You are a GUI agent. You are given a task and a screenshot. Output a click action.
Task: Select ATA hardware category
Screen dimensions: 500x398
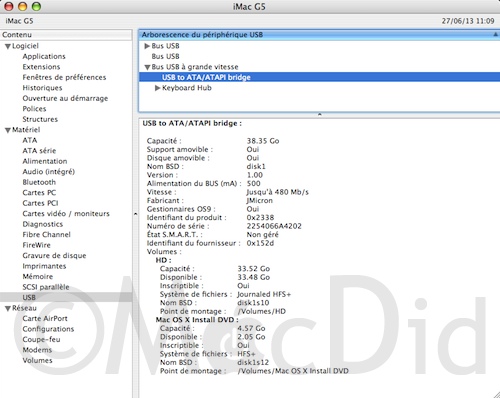pyautogui.click(x=30, y=140)
